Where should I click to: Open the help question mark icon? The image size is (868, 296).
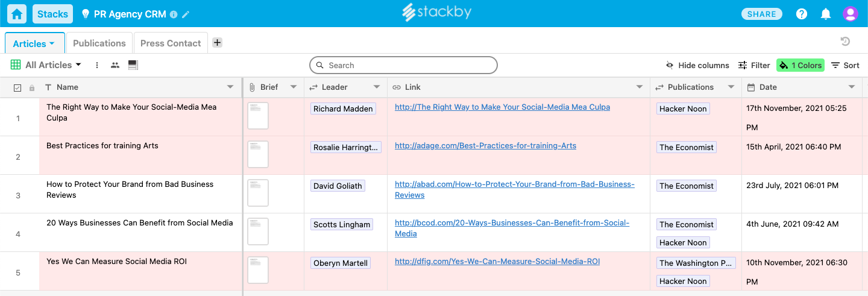click(x=802, y=14)
